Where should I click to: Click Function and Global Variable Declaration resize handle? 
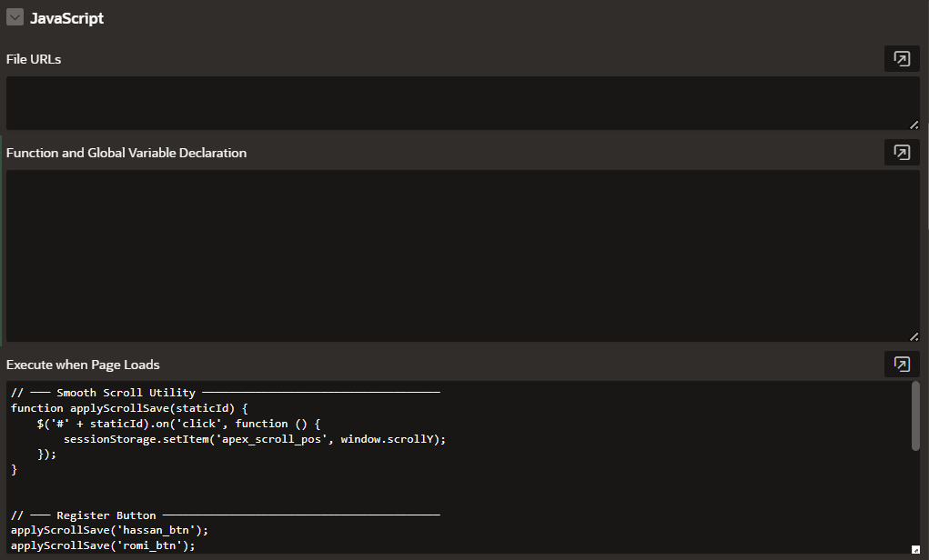click(x=914, y=336)
